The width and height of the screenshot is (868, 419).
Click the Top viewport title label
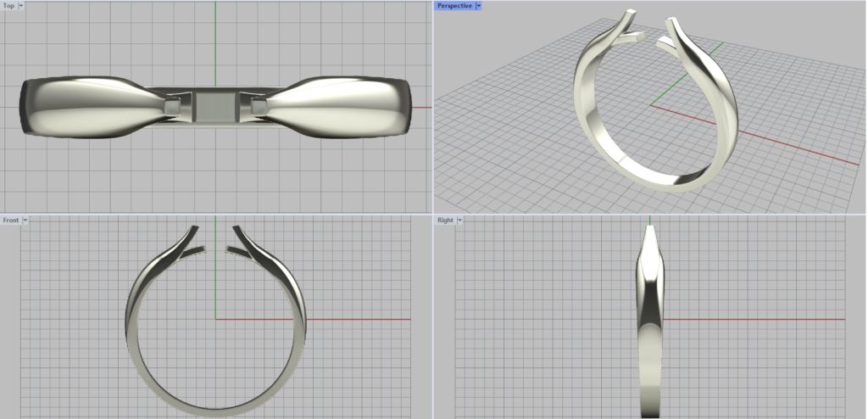tap(9, 6)
